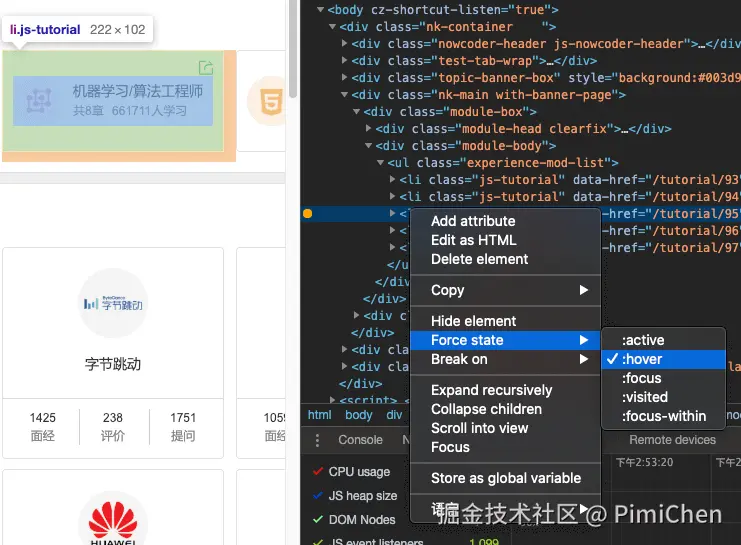
Task: Click the div breadcrumb
Action: pos(394,415)
